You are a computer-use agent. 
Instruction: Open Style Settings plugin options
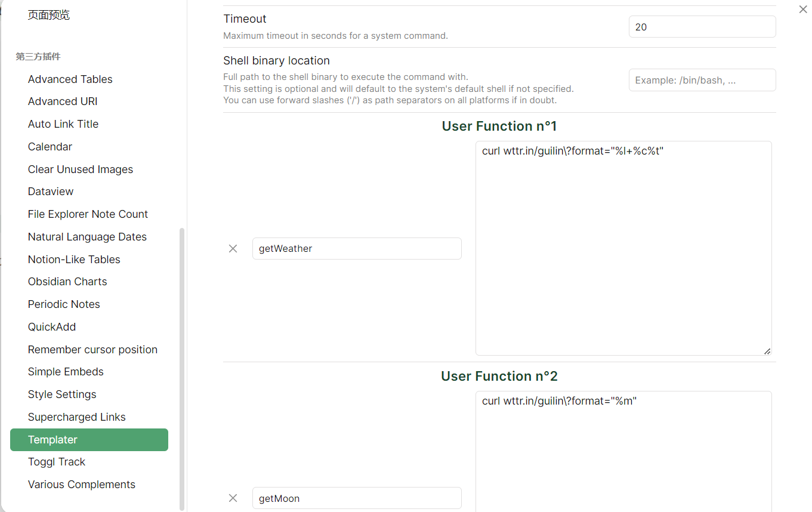[61, 394]
